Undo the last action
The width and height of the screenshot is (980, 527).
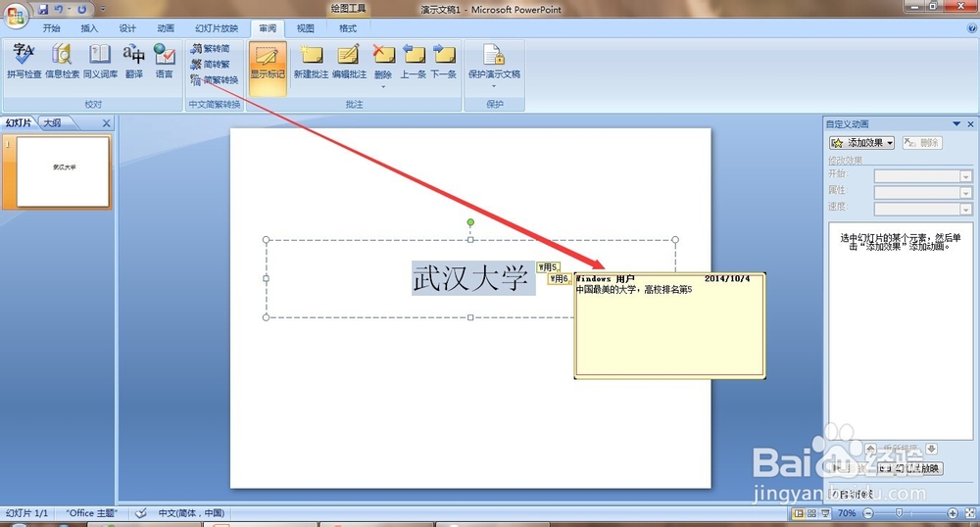coord(59,10)
